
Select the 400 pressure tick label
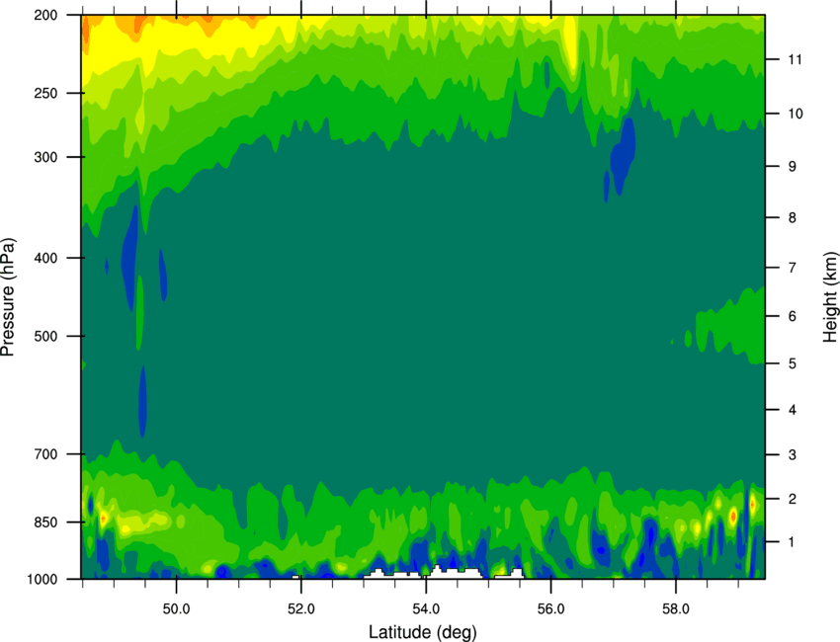(x=45, y=258)
